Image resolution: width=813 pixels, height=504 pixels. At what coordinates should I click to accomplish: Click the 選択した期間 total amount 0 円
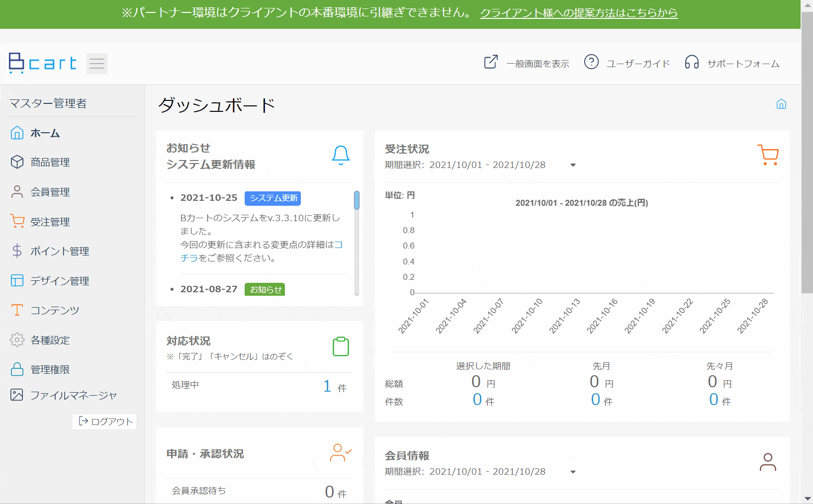483,382
